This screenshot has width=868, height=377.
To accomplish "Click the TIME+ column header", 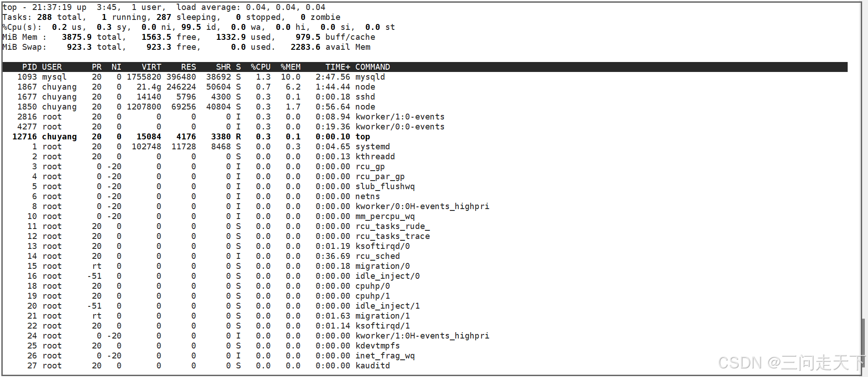I will click(x=338, y=67).
